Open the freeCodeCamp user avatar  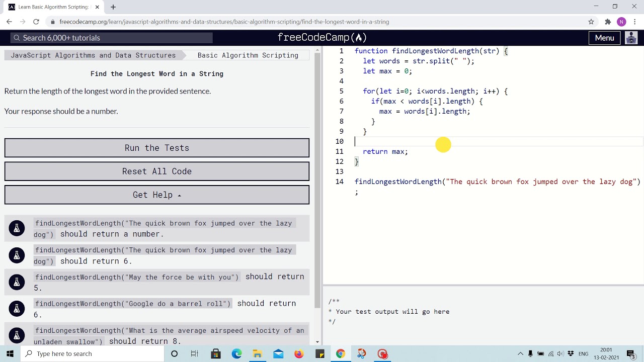coord(631,38)
